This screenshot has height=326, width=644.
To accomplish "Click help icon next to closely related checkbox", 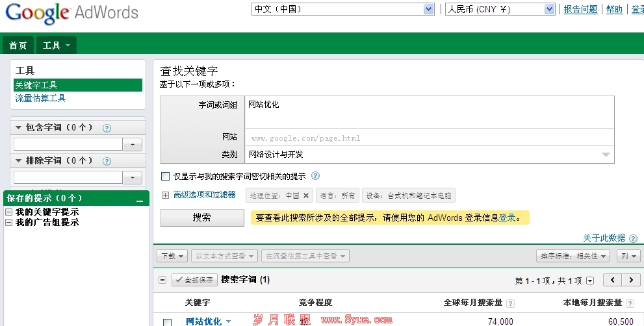I will click(315, 176).
